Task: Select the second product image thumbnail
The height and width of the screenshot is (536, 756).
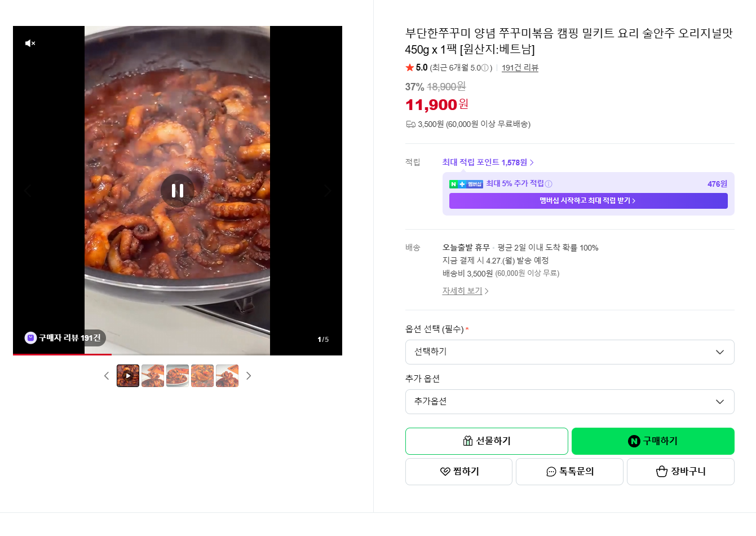Action: point(152,375)
